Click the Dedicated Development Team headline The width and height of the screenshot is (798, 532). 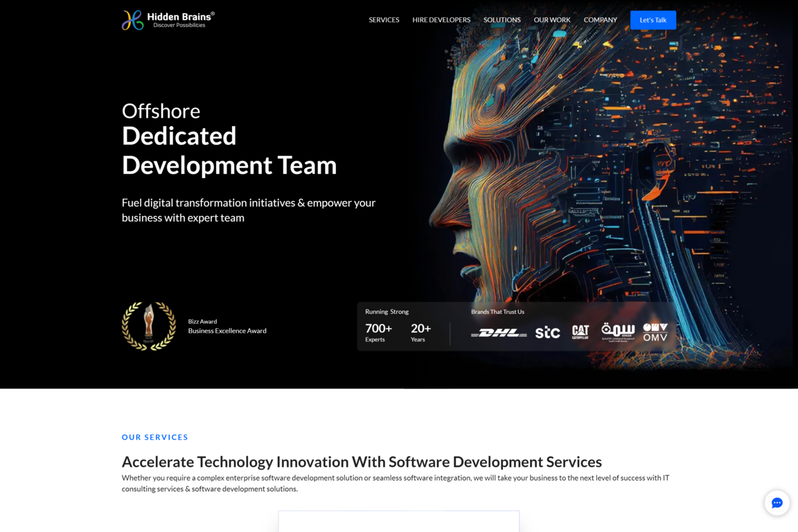229,150
